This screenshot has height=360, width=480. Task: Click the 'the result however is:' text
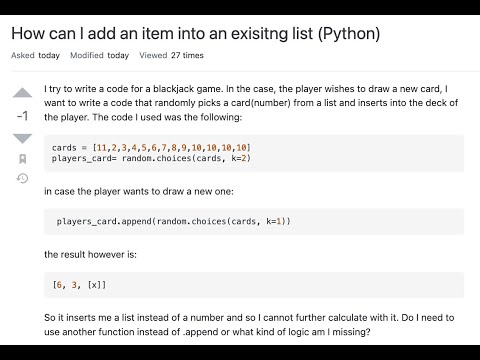(x=90, y=255)
